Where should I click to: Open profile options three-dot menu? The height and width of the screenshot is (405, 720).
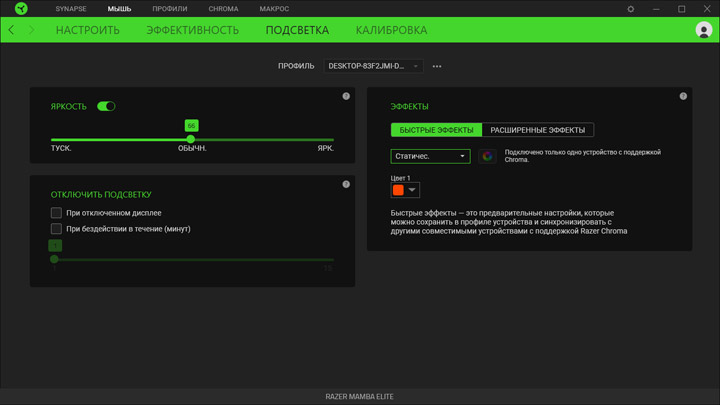click(x=437, y=66)
